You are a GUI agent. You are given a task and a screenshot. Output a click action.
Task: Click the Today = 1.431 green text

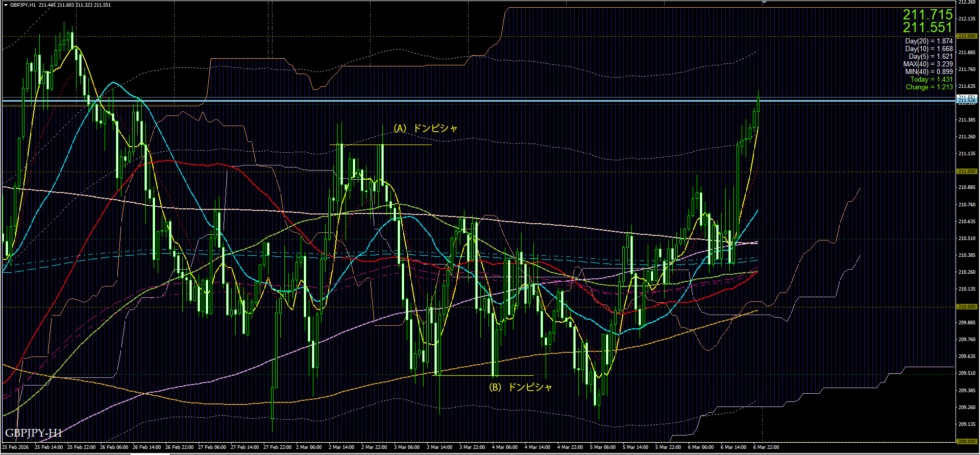[x=931, y=79]
